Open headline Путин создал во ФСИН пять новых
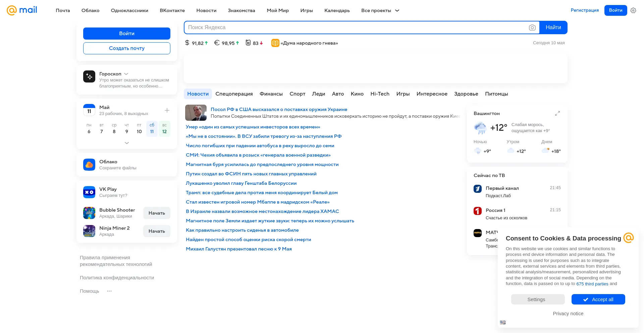The height and width of the screenshot is (333, 644). 251,174
